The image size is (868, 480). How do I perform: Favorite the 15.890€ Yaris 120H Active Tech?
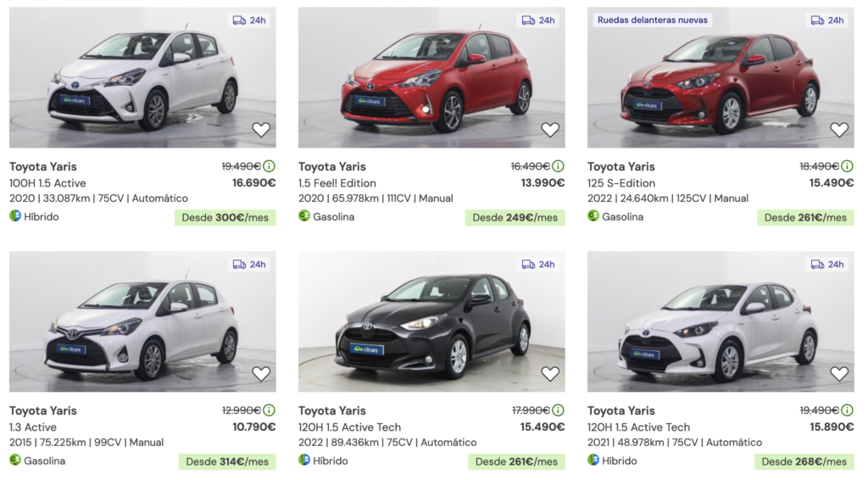pyautogui.click(x=839, y=374)
